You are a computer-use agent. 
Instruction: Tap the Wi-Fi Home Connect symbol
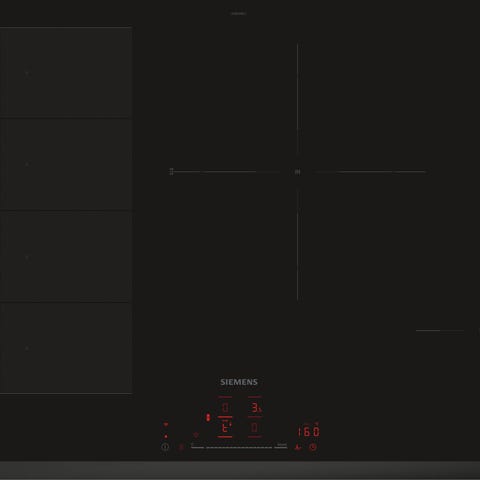[196, 435]
